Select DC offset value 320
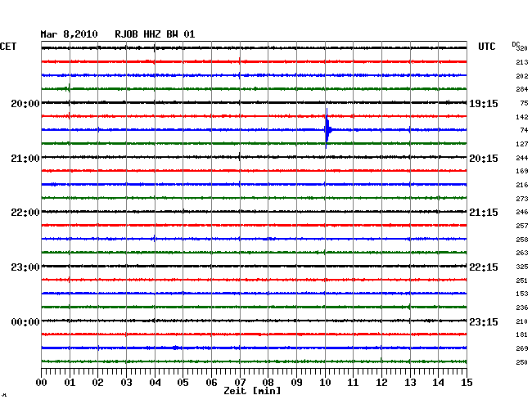This screenshot has height=404, width=532. [522, 48]
